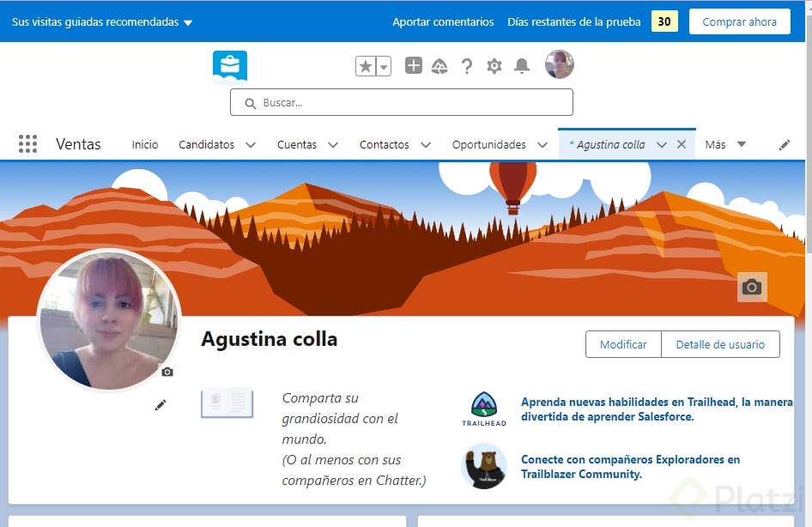Open the Conecte con compañeros Exploradores link

pyautogui.click(x=630, y=466)
